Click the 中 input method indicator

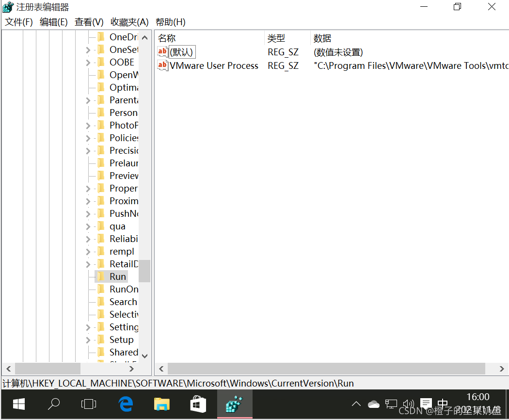pos(443,404)
